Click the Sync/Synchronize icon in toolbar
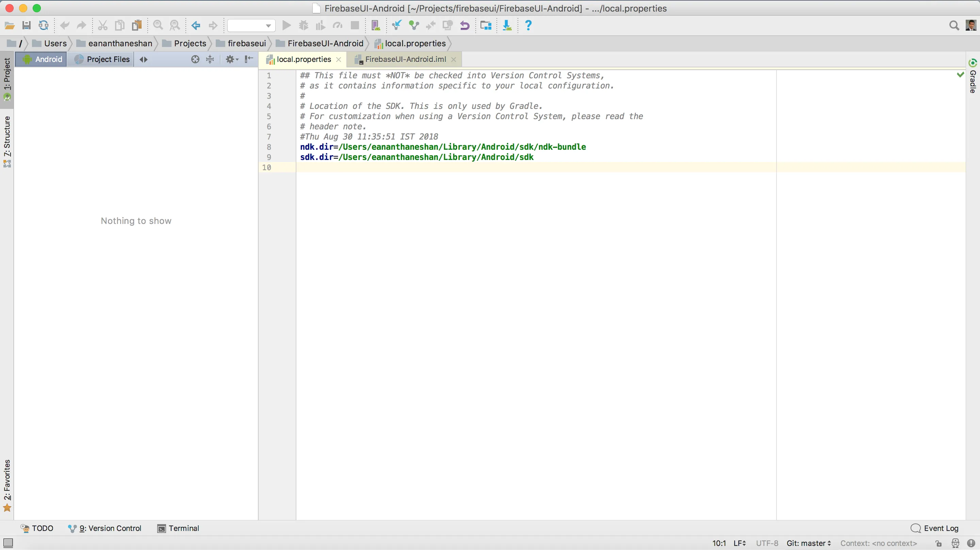This screenshot has height=550, width=980. (43, 26)
